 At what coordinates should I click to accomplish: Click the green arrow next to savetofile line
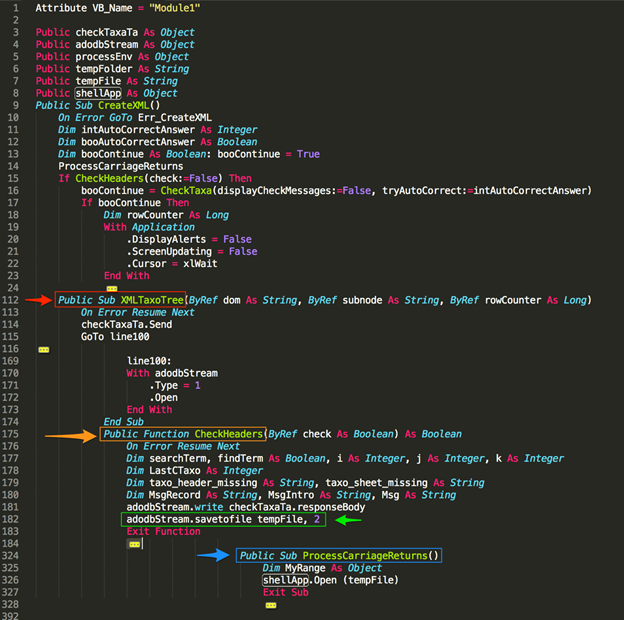(348, 520)
